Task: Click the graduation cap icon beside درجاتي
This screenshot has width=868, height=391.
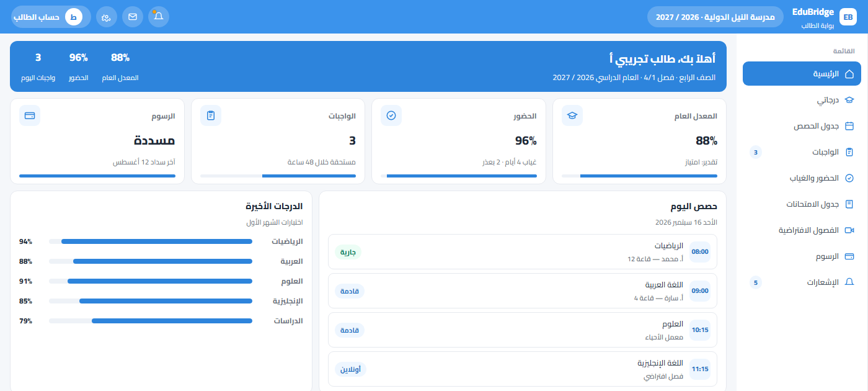Action: (849, 100)
